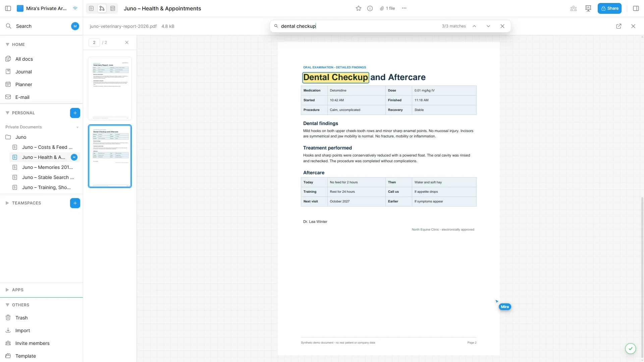This screenshot has width=644, height=362.
Task: Open the more options ellipsis menu
Action: (x=404, y=8)
